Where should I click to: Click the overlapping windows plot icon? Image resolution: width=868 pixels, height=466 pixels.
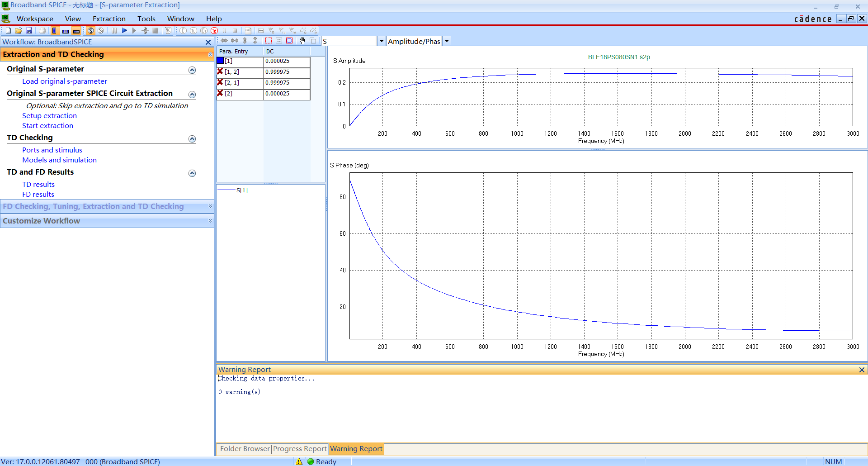[313, 41]
